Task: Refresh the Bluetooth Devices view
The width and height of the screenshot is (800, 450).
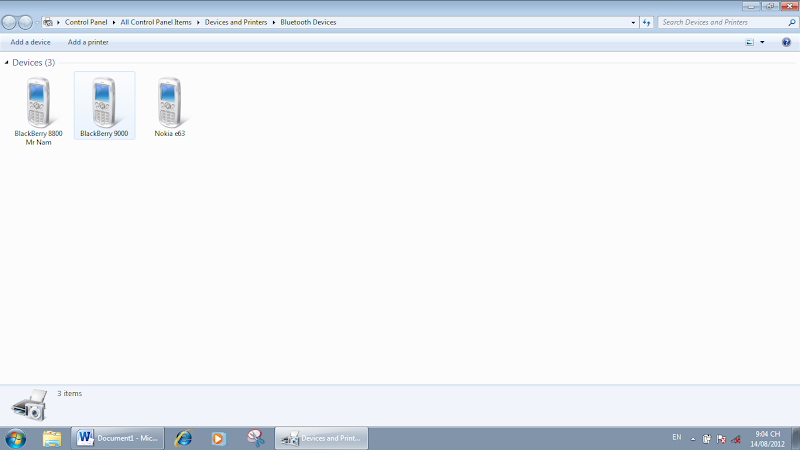Action: (646, 22)
